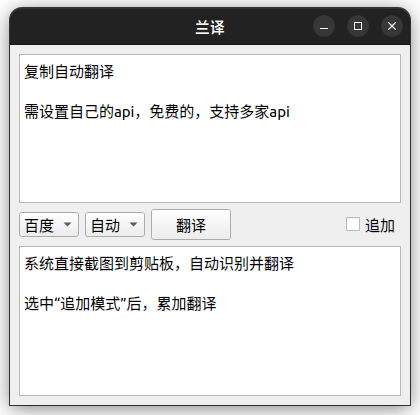
Task: Click the 系统直接截图到剪贴板 output line
Action: click(x=159, y=264)
